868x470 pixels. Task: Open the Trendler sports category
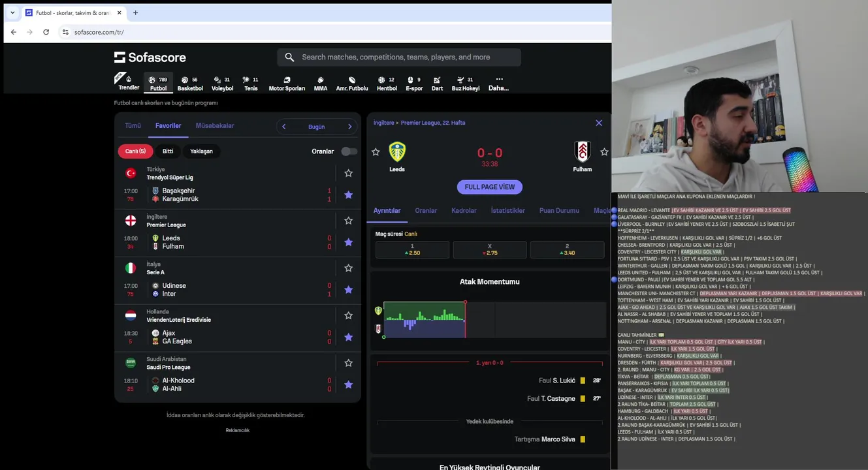[x=129, y=83]
